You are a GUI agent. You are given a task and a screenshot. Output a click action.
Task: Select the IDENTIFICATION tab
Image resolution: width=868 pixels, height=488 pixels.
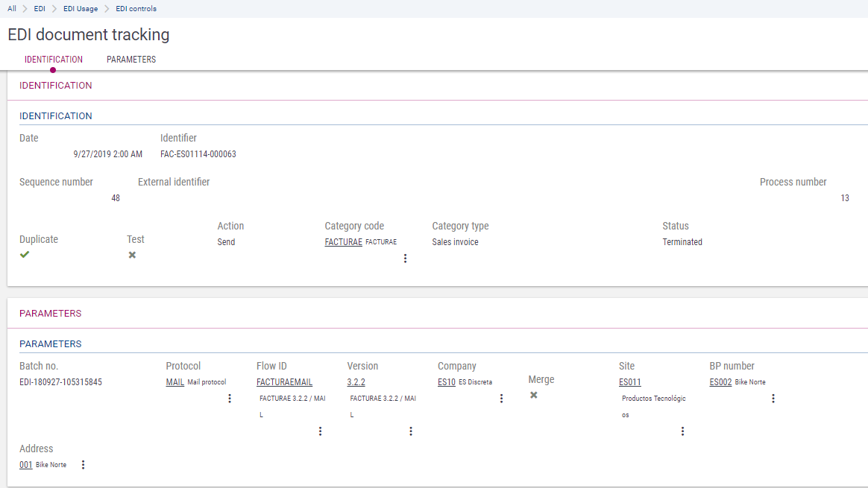[x=54, y=60]
